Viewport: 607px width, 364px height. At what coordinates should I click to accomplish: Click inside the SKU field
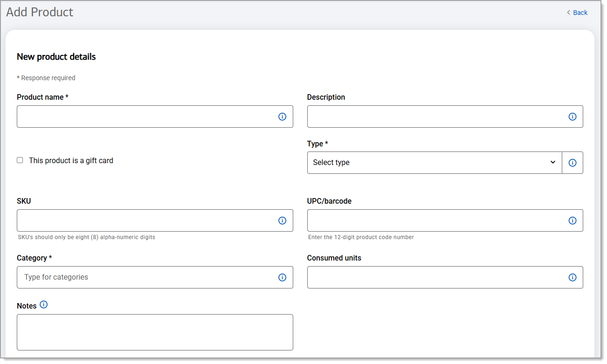tap(140, 220)
